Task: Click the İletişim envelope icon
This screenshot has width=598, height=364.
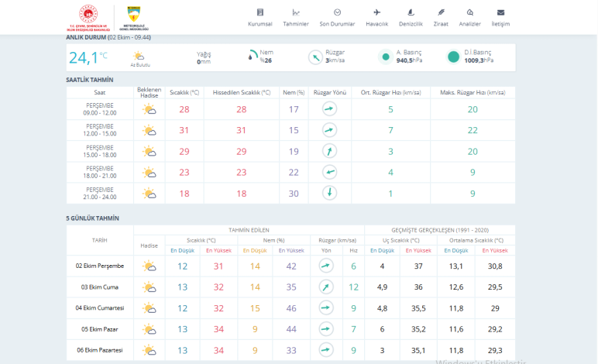Action: click(x=500, y=12)
